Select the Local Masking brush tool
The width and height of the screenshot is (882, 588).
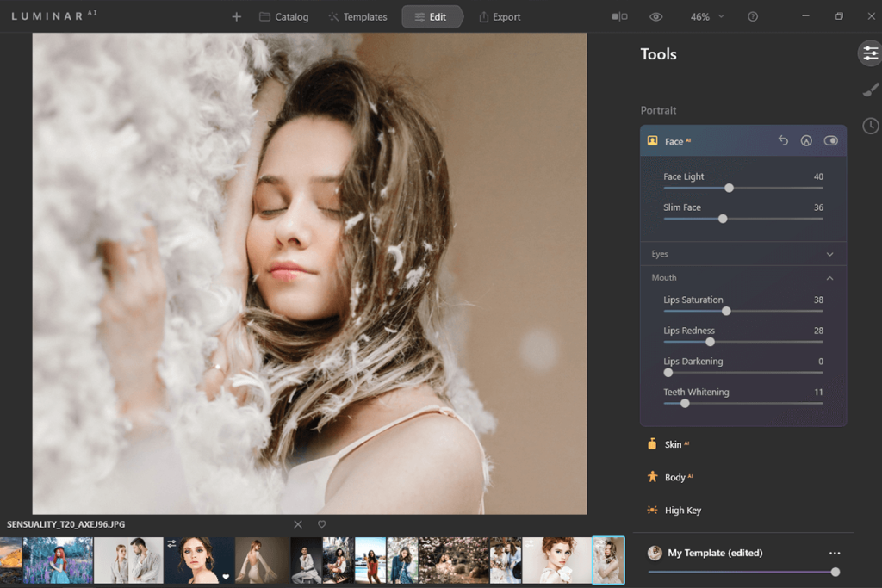pyautogui.click(x=870, y=90)
